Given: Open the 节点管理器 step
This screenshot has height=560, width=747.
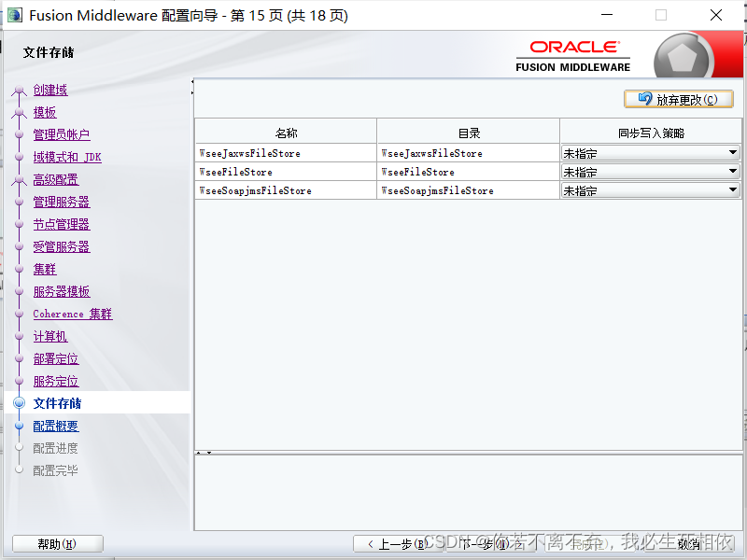Looking at the screenshot, I should pos(62,224).
